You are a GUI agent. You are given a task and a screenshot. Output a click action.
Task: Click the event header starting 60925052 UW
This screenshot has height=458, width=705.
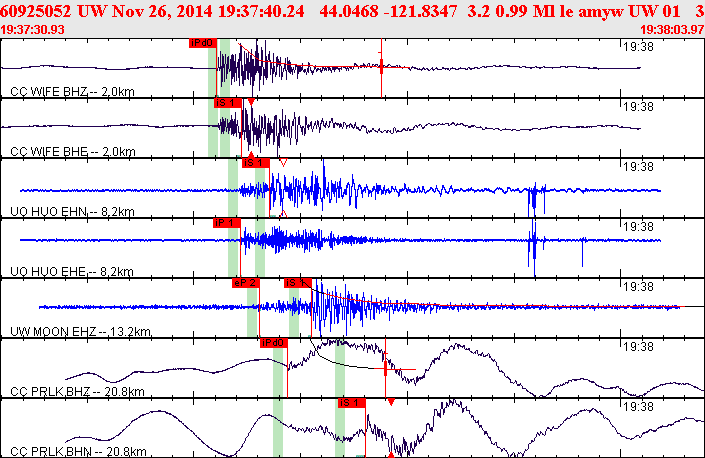pyautogui.click(x=352, y=11)
